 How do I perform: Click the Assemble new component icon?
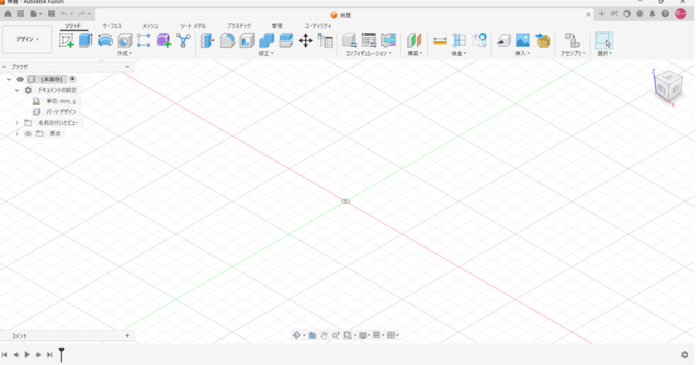click(572, 41)
